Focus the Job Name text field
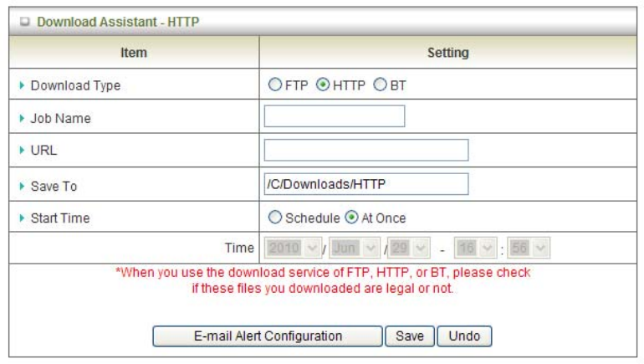644x364 pixels. (334, 116)
